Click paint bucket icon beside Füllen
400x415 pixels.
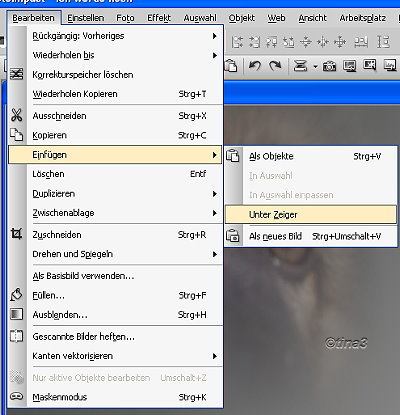(x=16, y=295)
